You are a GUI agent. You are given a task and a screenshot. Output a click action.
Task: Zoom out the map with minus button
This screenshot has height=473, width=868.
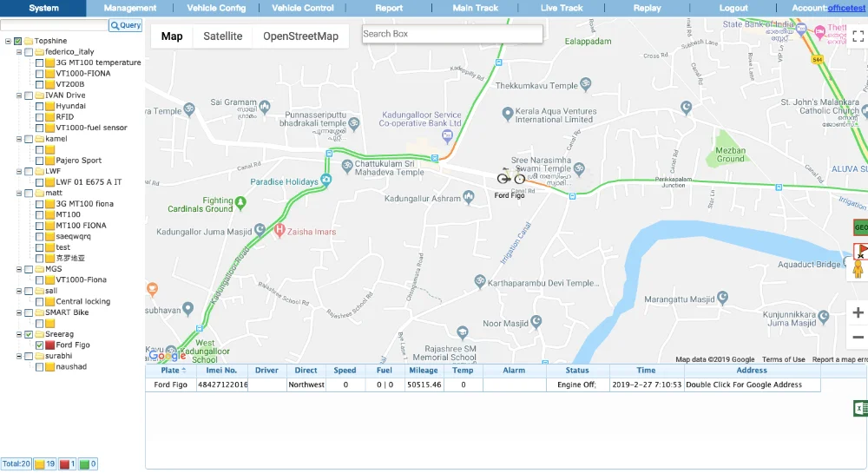pyautogui.click(x=858, y=337)
